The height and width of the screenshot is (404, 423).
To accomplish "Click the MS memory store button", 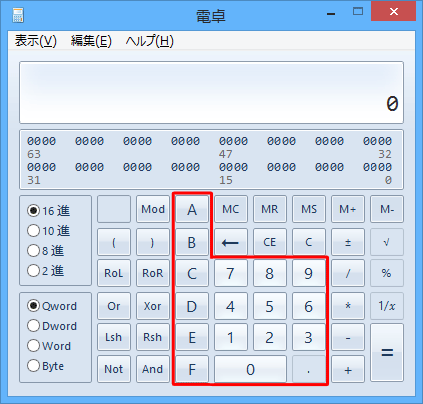I will point(309,209).
